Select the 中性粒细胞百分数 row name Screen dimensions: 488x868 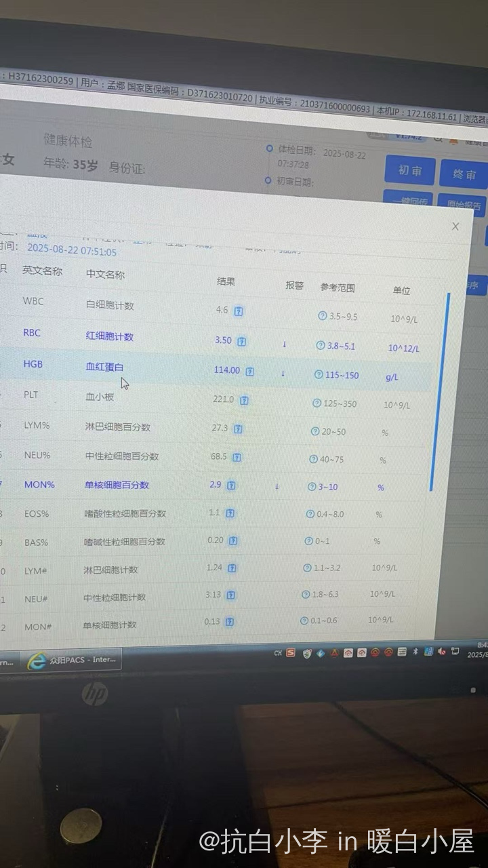(122, 456)
